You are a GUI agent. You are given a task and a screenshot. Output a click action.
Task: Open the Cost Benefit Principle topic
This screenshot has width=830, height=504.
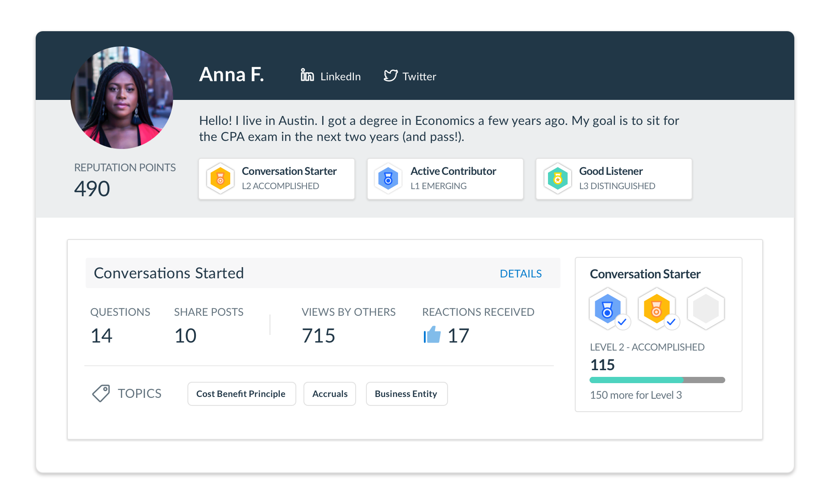click(x=241, y=393)
